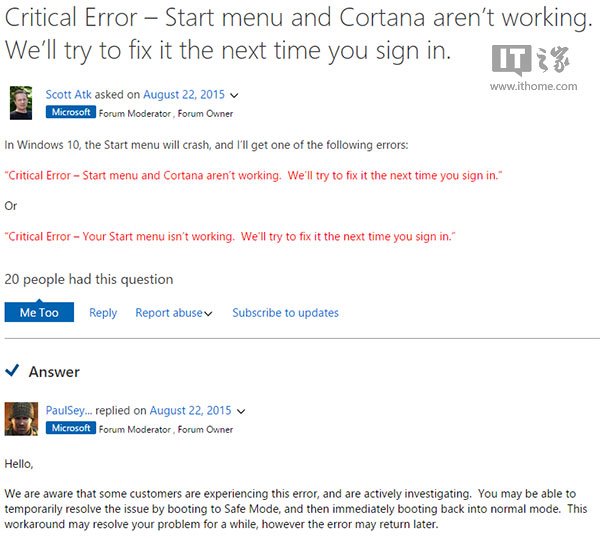Click 'Forum Moderator , Forum Owner' under Scott Atk
This screenshot has width=600, height=538.
pyautogui.click(x=166, y=114)
